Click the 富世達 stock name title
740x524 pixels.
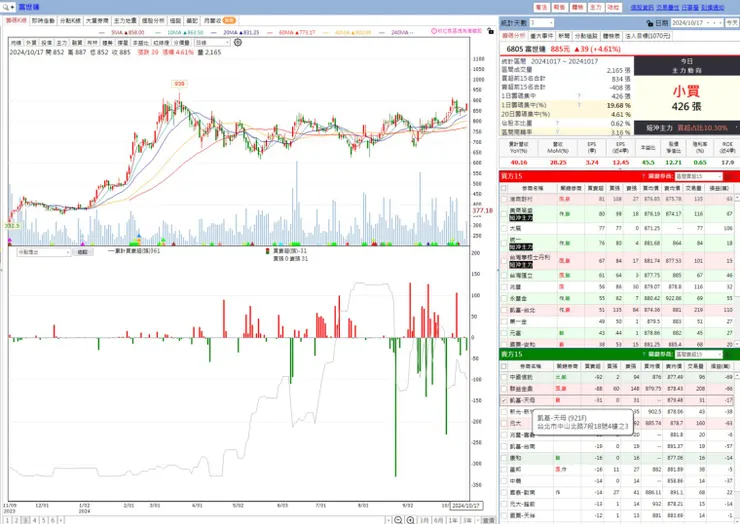pos(29,7)
